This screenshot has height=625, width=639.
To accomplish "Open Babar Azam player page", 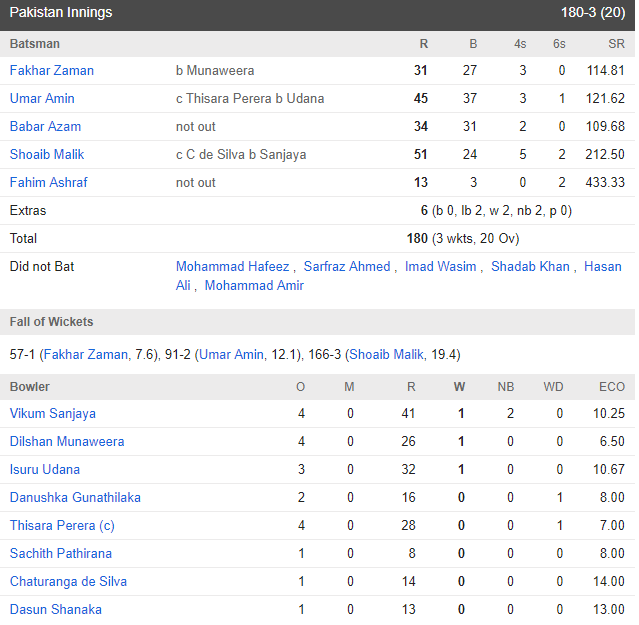I will coord(45,127).
